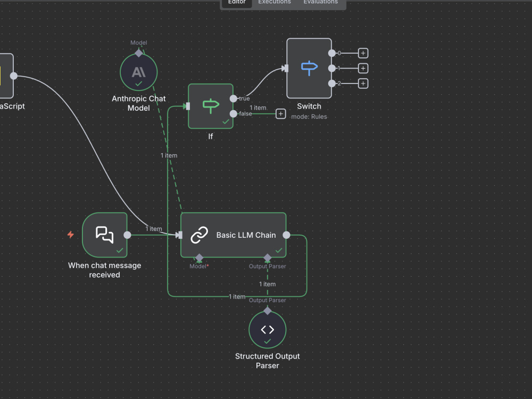Image resolution: width=532 pixels, height=399 pixels.
Task: Click the "Structured Output Parser" label
Action: click(268, 361)
